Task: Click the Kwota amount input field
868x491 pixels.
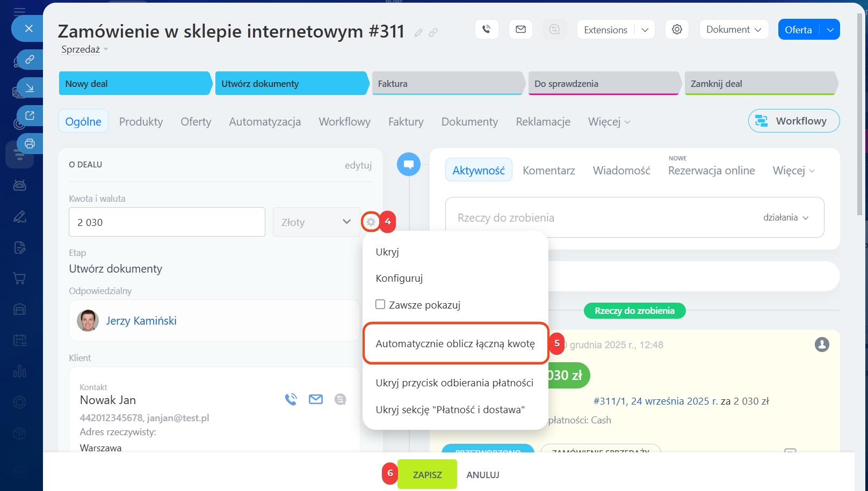Action: (167, 222)
